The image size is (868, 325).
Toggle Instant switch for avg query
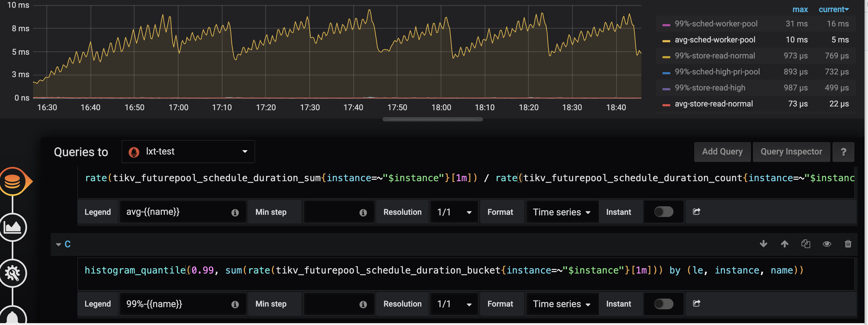point(663,212)
